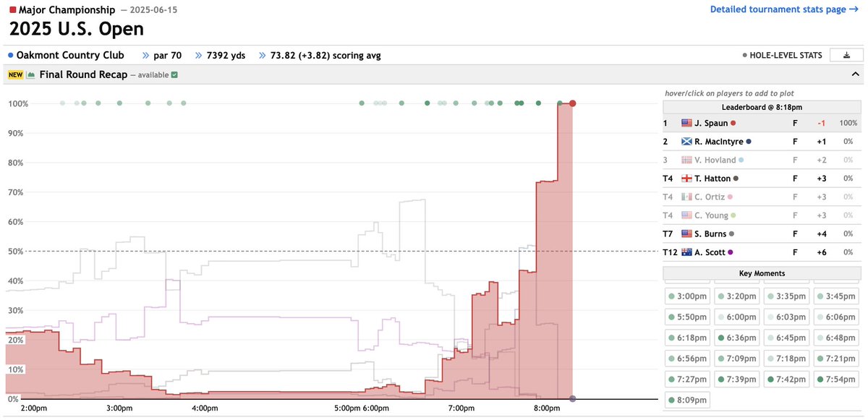Show the 6:48pm key moment

[x=837, y=338]
